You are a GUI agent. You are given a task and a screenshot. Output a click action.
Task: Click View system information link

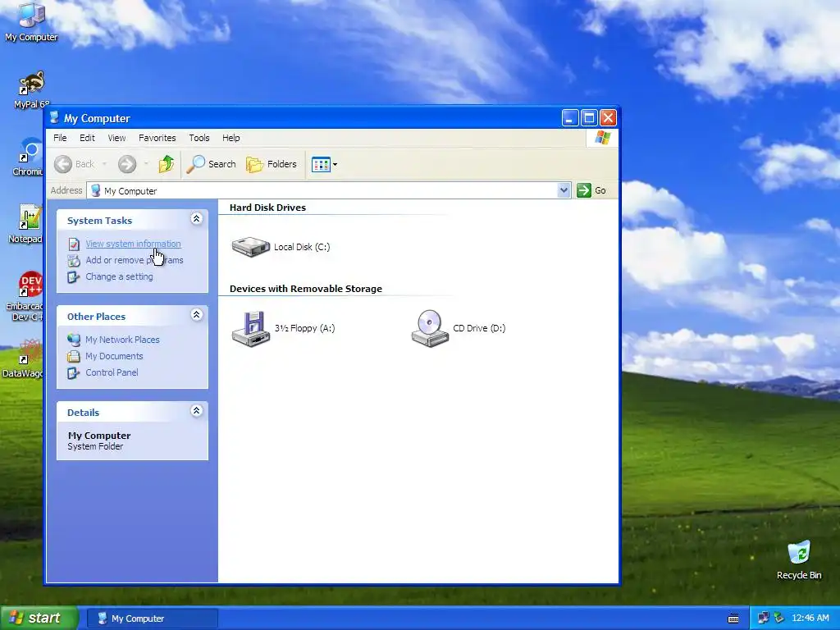(x=134, y=244)
